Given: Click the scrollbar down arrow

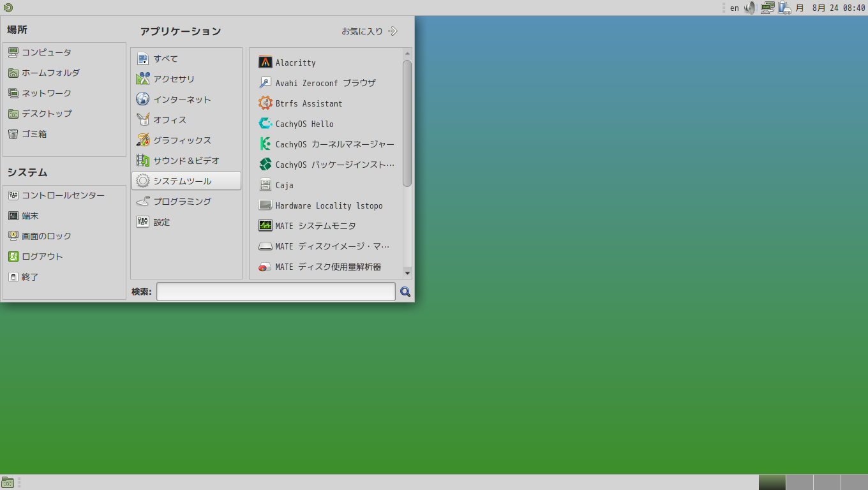Looking at the screenshot, I should 407,273.
